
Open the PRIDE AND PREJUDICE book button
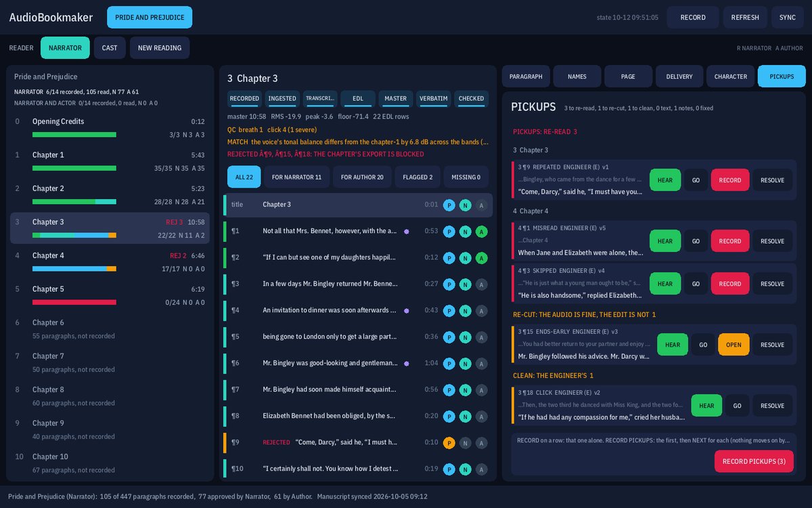click(x=150, y=18)
